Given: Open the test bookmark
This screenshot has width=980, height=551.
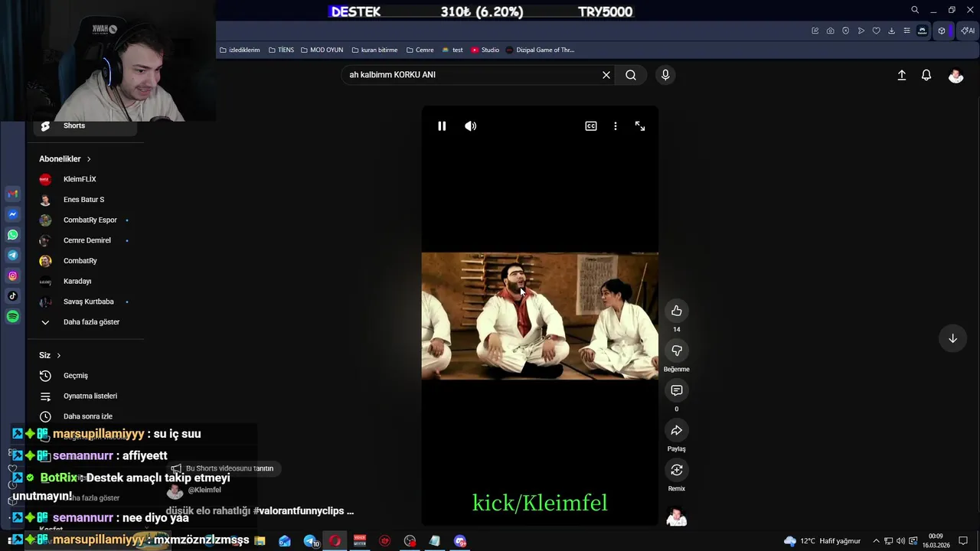Looking at the screenshot, I should (x=452, y=50).
